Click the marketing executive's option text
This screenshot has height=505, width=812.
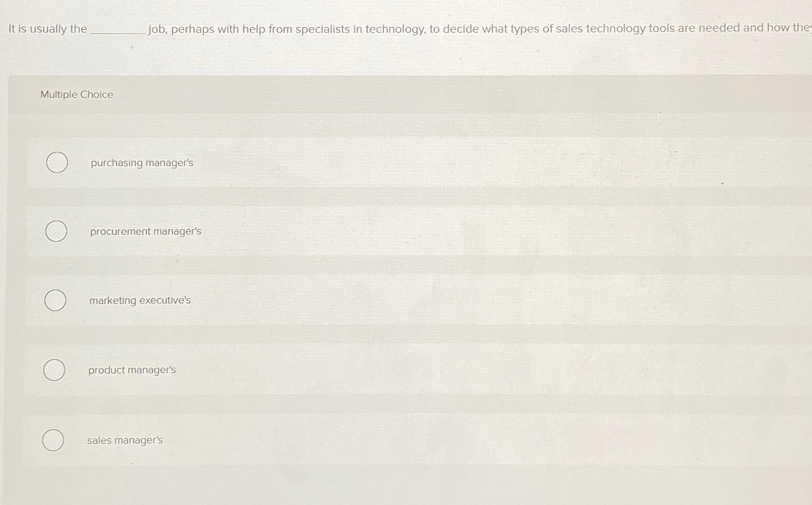click(139, 300)
